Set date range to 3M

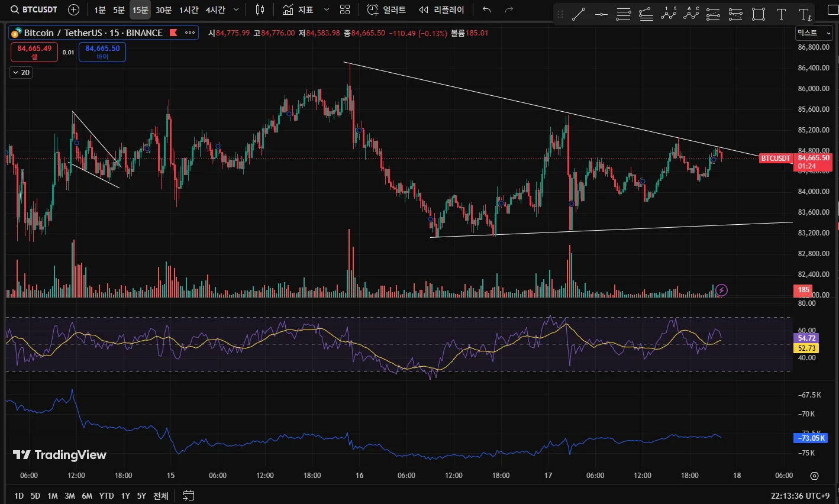70,496
